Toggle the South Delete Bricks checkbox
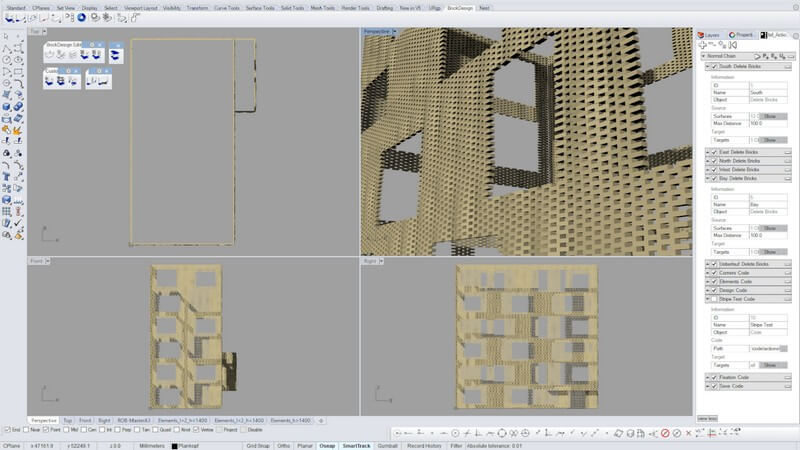This screenshot has width=800, height=450. (x=714, y=67)
